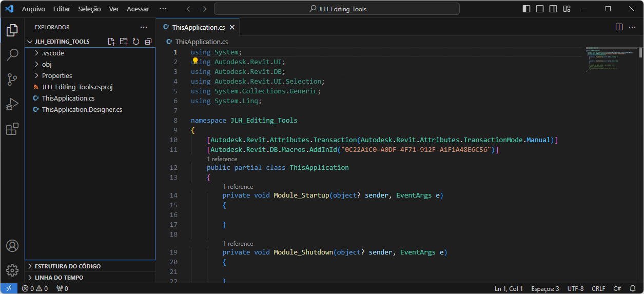Open editor more actions ellipsis
Image resolution: width=644 pixels, height=294 pixels.
[x=632, y=27]
